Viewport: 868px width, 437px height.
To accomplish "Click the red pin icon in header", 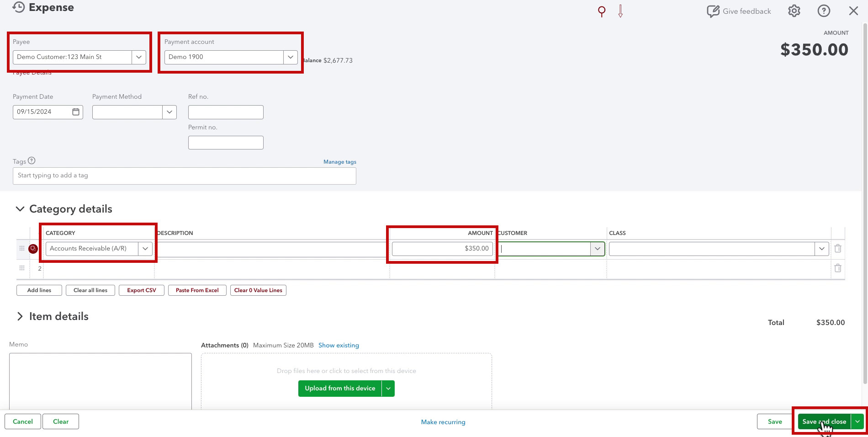I will coord(602,11).
